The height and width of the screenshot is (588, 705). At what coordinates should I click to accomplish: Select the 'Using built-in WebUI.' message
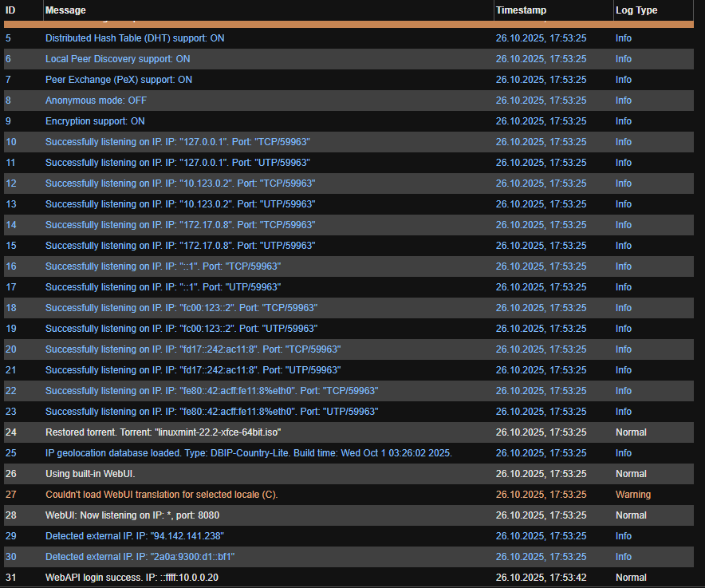click(90, 473)
